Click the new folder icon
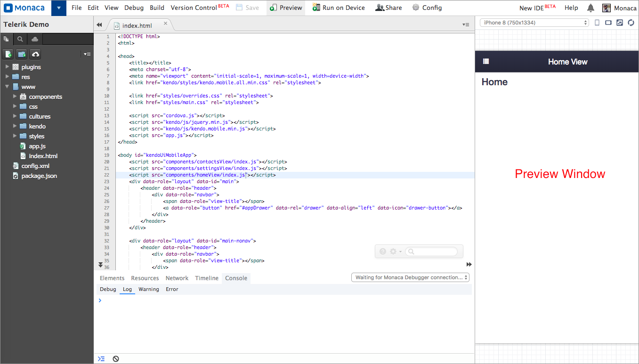This screenshot has height=364, width=639. coord(22,54)
